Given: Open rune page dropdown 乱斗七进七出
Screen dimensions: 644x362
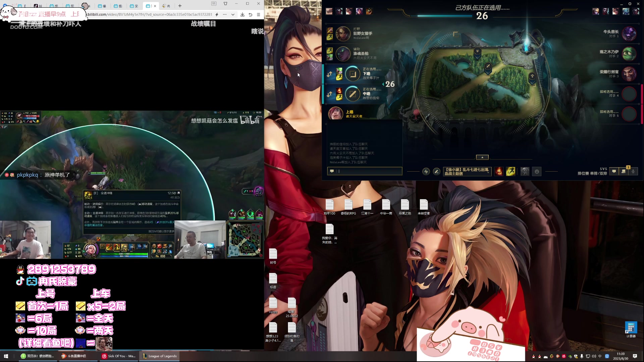Looking at the screenshot, I should 467,172.
